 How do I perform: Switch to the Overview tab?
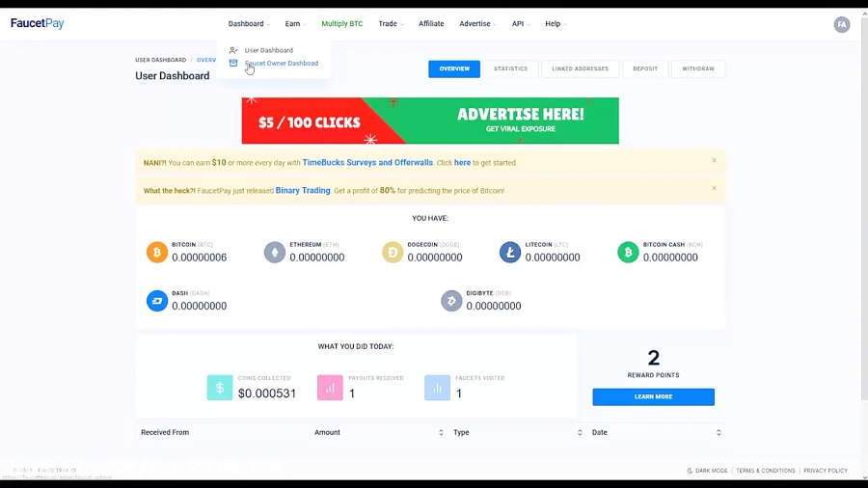click(x=454, y=68)
